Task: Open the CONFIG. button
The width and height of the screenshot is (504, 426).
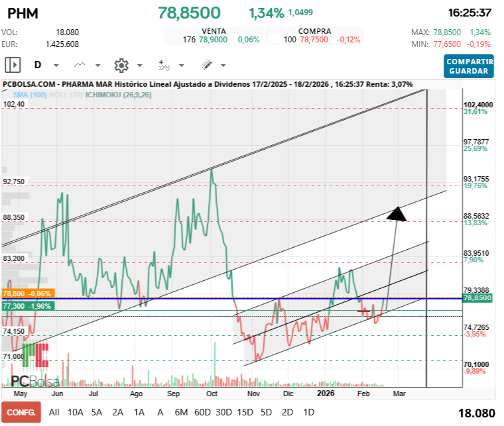Action: tap(21, 411)
